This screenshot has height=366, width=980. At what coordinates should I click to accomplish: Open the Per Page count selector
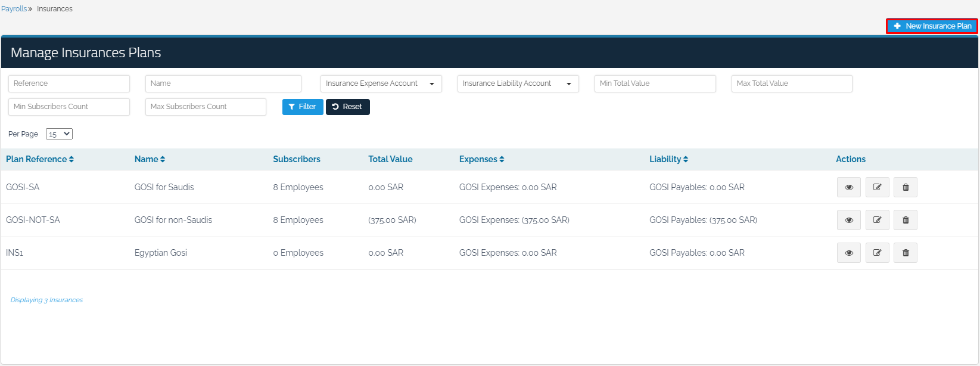click(59, 134)
